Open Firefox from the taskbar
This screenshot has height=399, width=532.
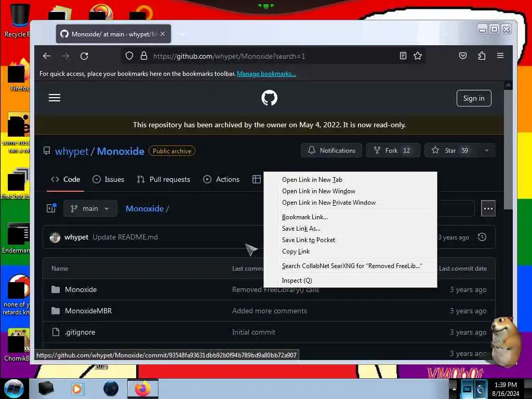143,389
